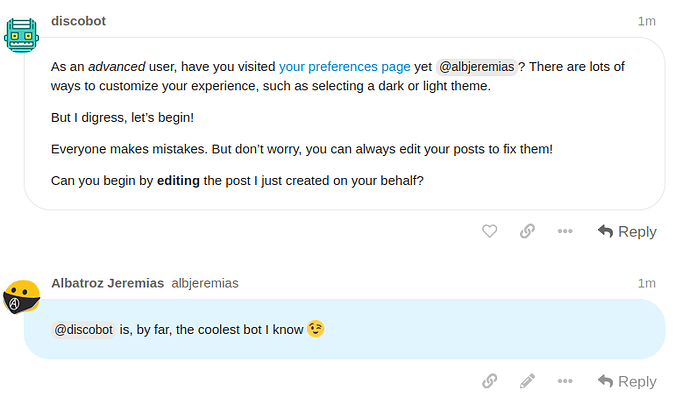The width and height of the screenshot is (690, 412).
Task: Open discobot's robot avatar
Action: (21, 35)
